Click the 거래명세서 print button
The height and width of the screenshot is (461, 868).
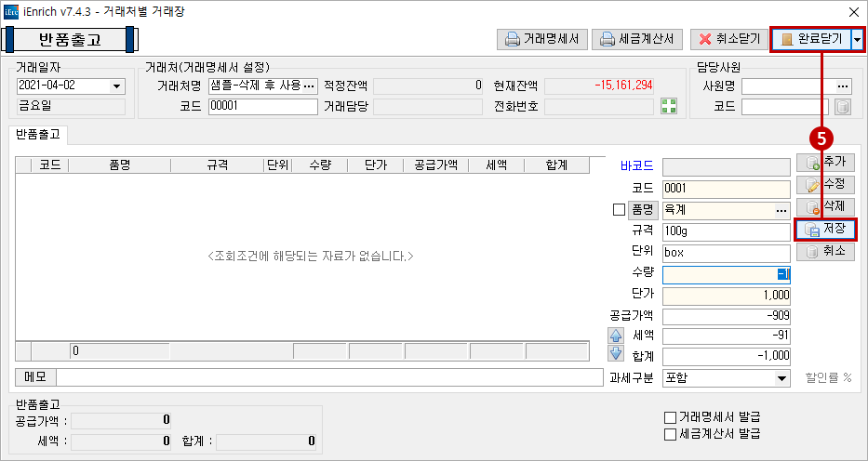click(542, 39)
